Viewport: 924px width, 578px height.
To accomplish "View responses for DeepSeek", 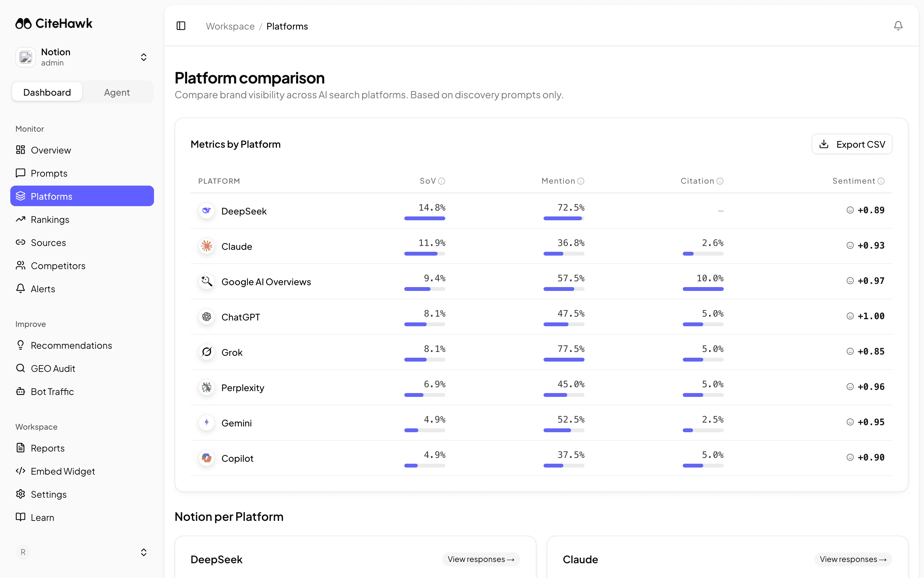I will 481,559.
